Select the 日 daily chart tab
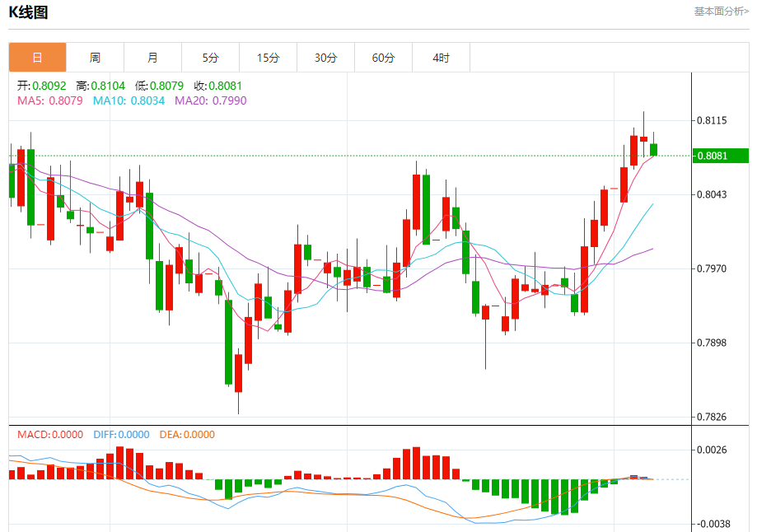757x532 pixels. (37, 58)
